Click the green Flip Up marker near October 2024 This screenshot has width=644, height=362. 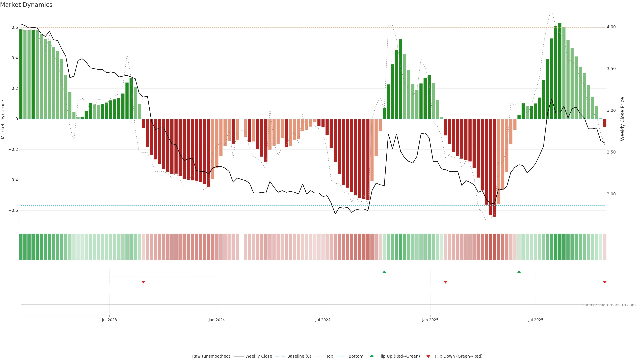(384, 272)
